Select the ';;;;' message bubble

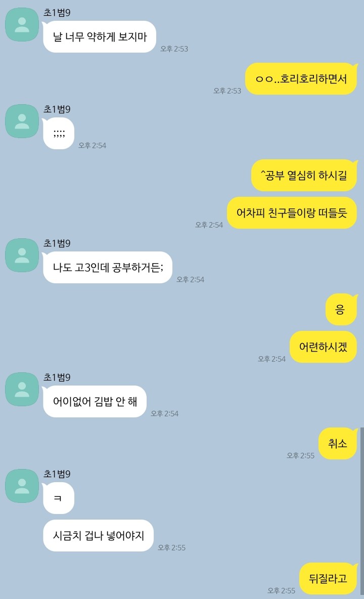coord(58,134)
